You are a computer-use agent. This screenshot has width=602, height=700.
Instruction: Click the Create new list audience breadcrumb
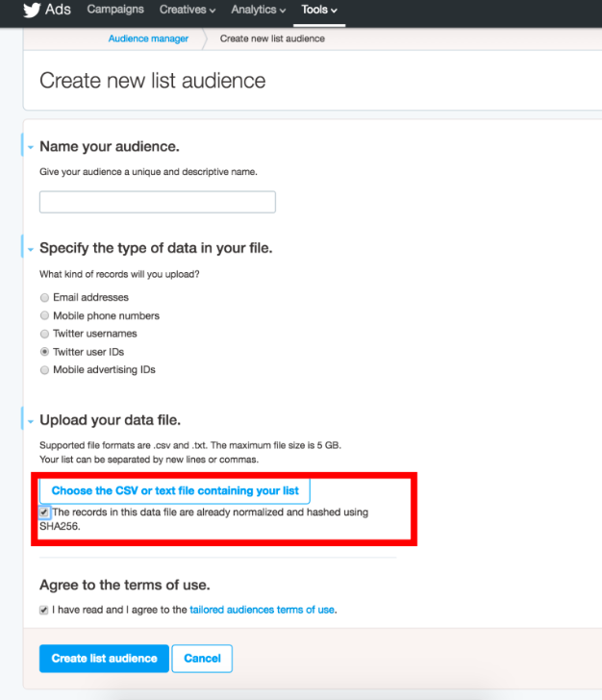pos(272,38)
